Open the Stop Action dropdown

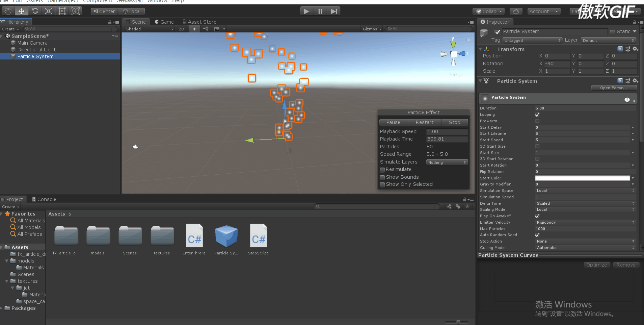click(x=585, y=241)
